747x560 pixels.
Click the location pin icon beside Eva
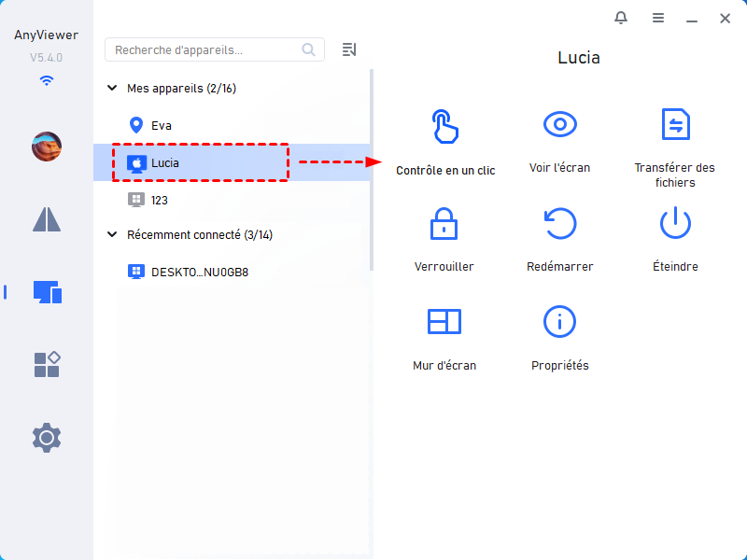pos(136,125)
